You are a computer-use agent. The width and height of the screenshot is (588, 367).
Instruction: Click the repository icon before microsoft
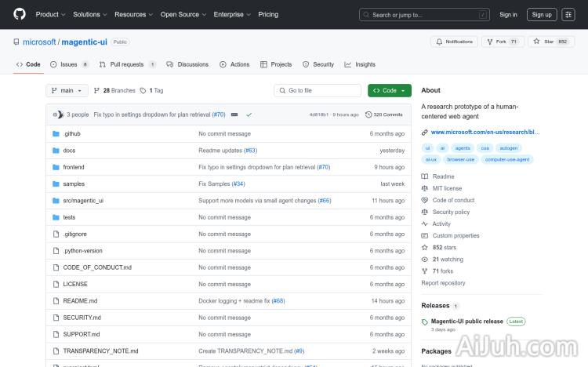[x=16, y=42]
